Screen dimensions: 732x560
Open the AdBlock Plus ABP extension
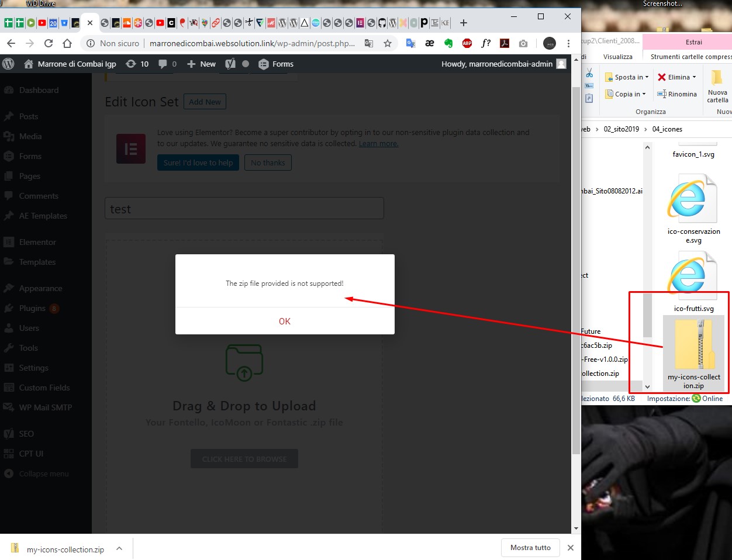coord(467,43)
